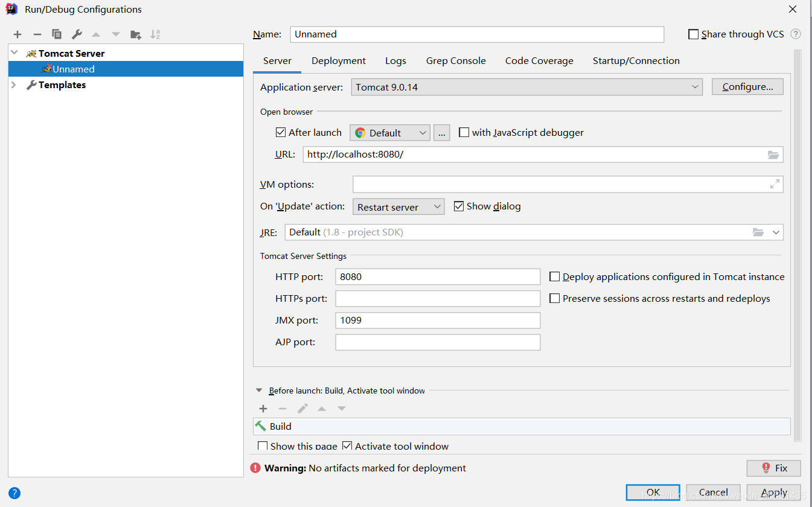Click the JMX port field
Image resolution: width=812 pixels, height=507 pixels.
click(438, 320)
